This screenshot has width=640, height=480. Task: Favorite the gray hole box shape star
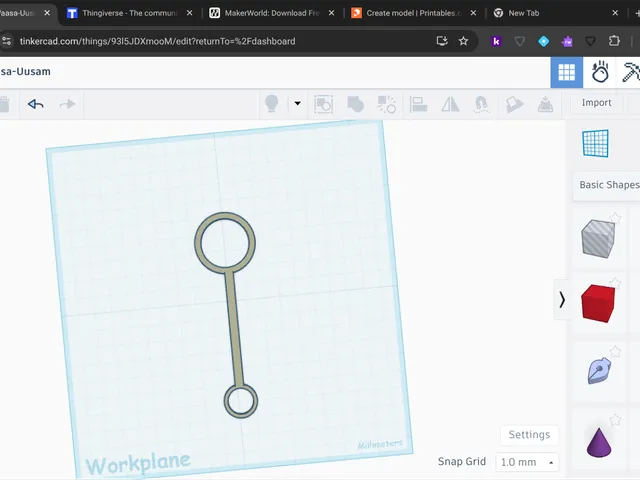[616, 218]
